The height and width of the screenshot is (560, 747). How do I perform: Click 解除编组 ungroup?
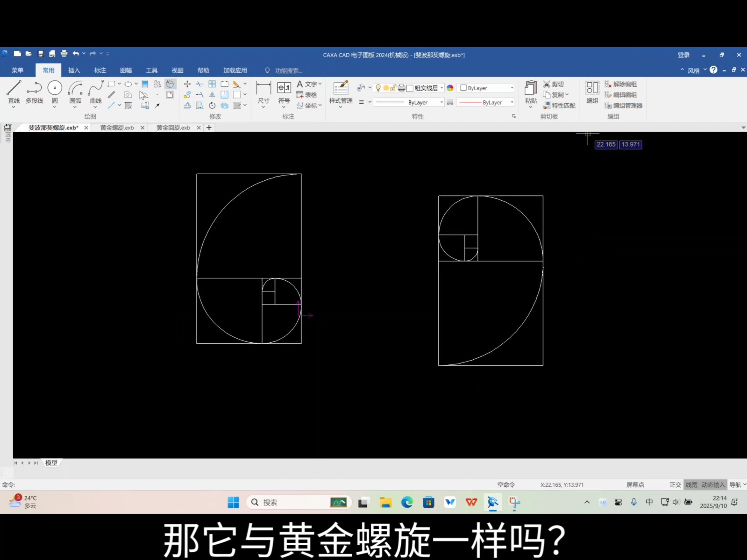click(x=621, y=84)
